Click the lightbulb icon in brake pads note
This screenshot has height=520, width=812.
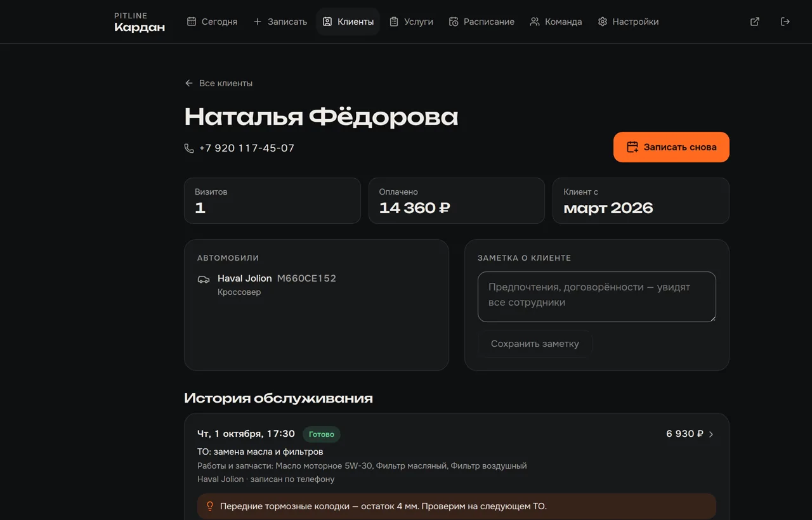pos(210,506)
